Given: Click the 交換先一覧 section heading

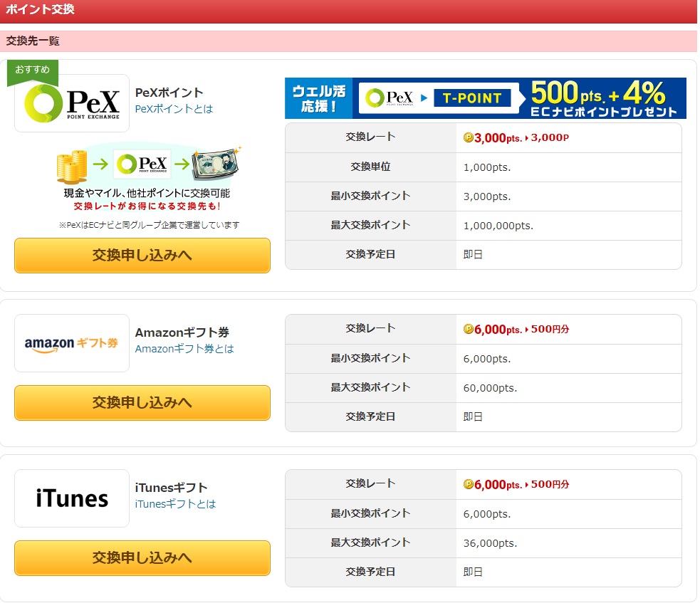Looking at the screenshot, I should tap(33, 41).
